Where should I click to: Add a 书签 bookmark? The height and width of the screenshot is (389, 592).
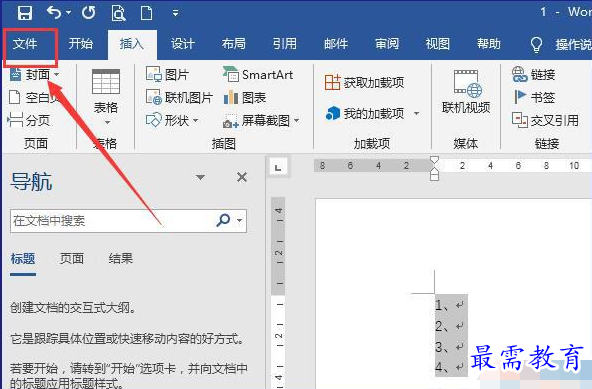[534, 97]
